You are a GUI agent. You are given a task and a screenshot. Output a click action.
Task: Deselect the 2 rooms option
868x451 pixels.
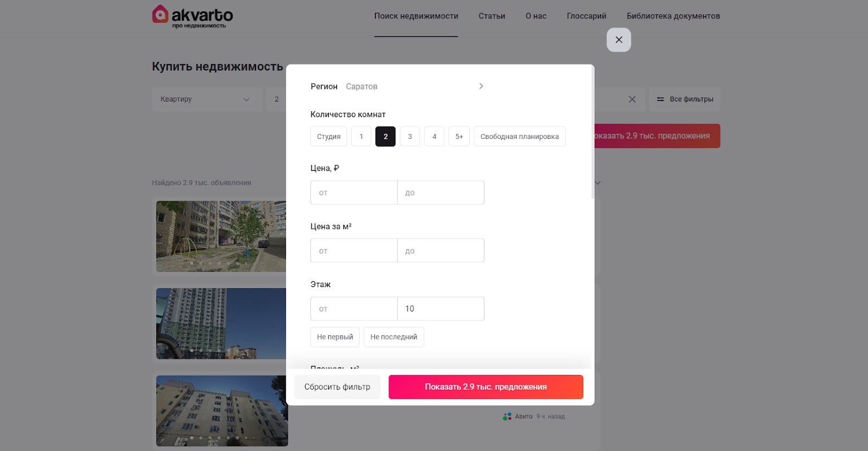(386, 136)
